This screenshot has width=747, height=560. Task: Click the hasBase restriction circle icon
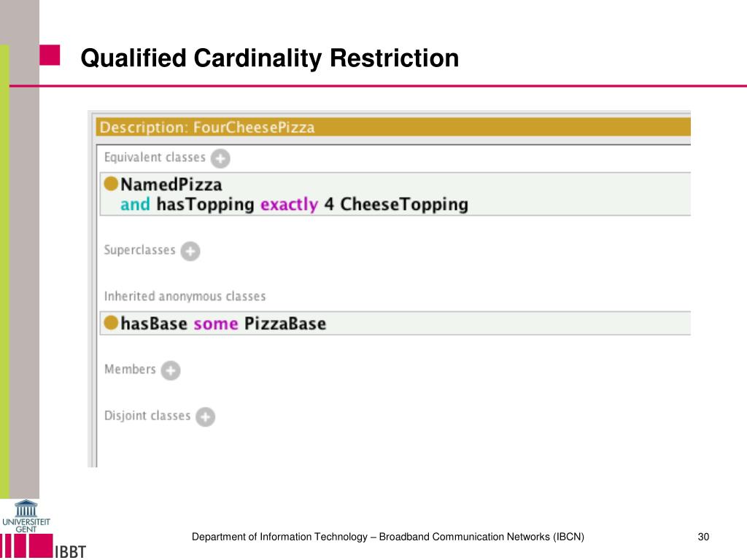click(x=111, y=323)
